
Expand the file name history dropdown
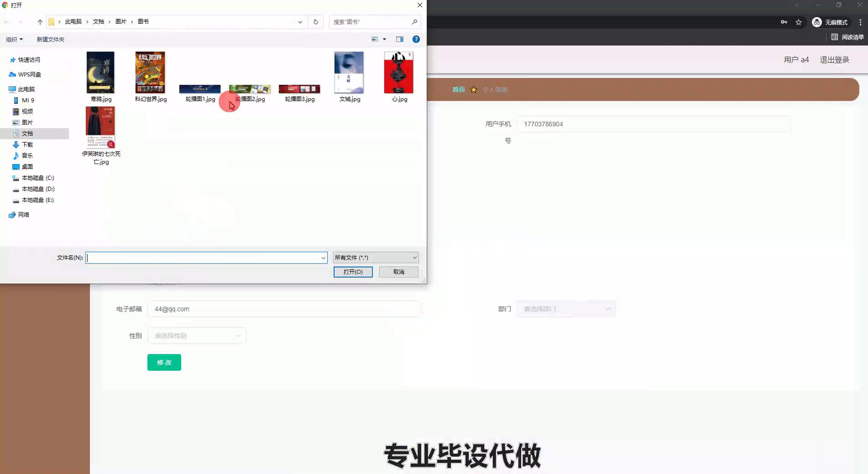pyautogui.click(x=323, y=258)
